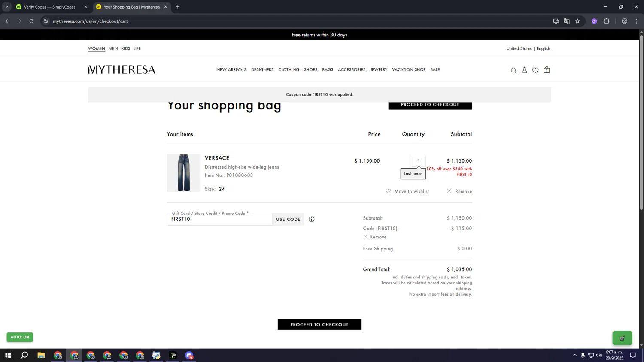Remove the FIRST10 coupon code
The width and height of the screenshot is (644, 362).
(378, 237)
